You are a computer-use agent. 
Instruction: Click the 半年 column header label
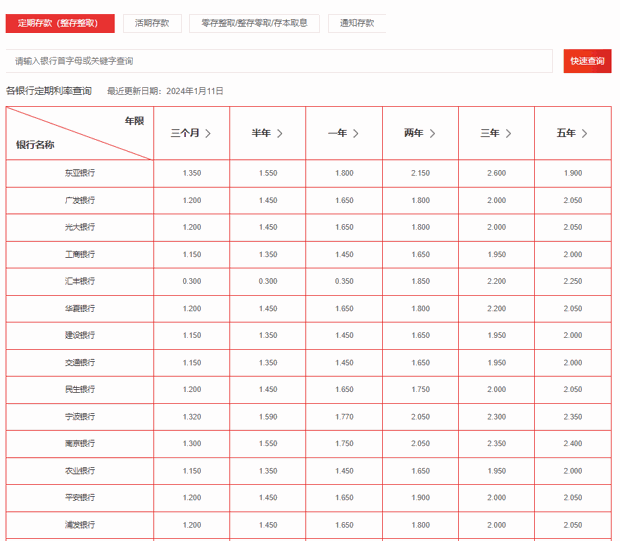click(261, 133)
